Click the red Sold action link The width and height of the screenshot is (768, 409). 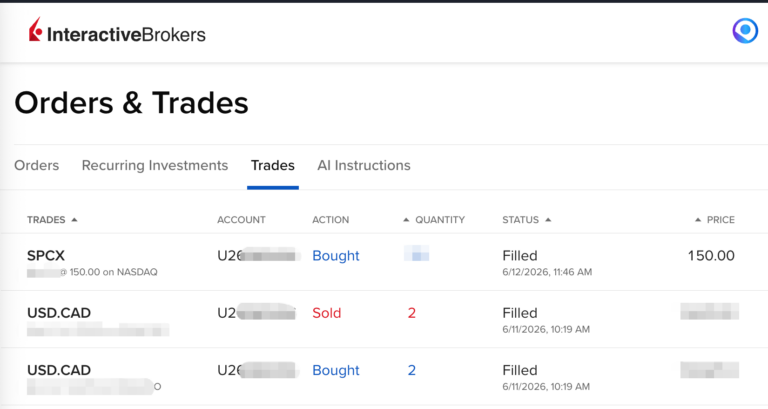327,313
